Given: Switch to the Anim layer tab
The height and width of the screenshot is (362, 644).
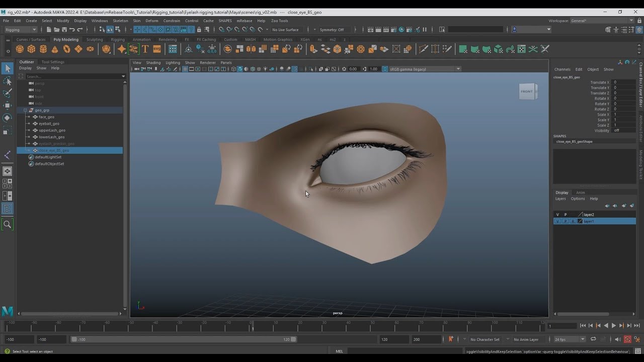Looking at the screenshot, I should pos(580,193).
